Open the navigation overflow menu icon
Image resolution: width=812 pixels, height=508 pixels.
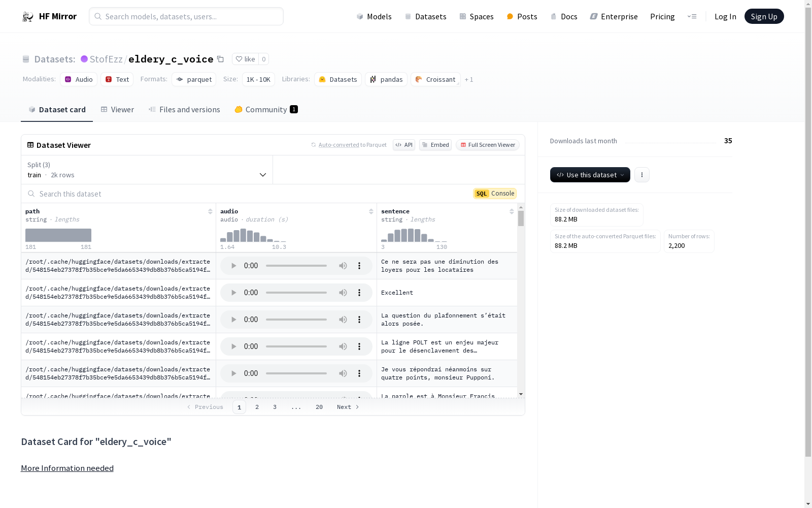(692, 16)
